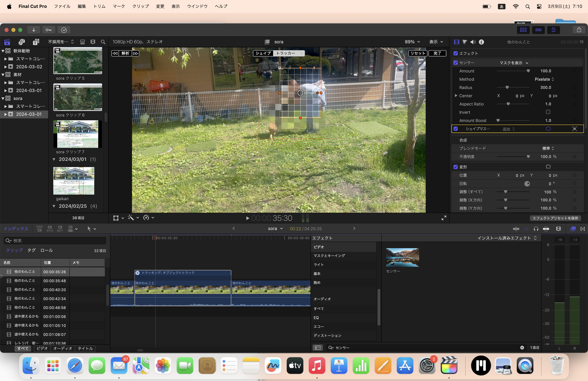Expand the Center parameter disclosure triangle
The width and height of the screenshot is (588, 381).
456,96
